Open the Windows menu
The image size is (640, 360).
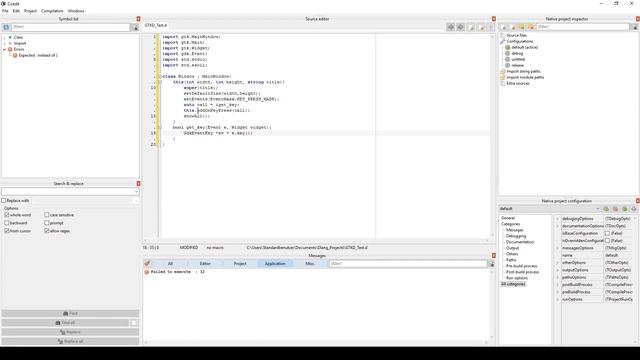(76, 11)
